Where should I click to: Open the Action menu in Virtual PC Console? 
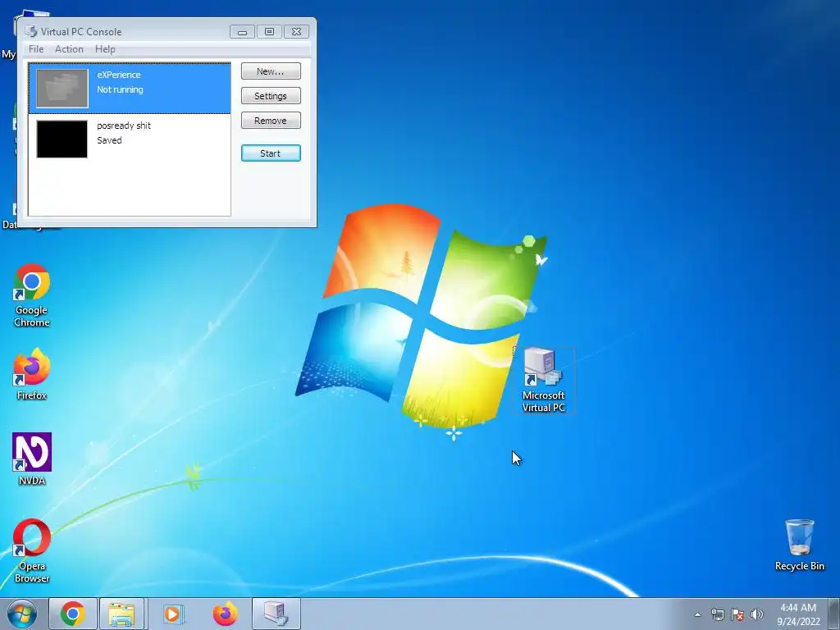(x=69, y=48)
